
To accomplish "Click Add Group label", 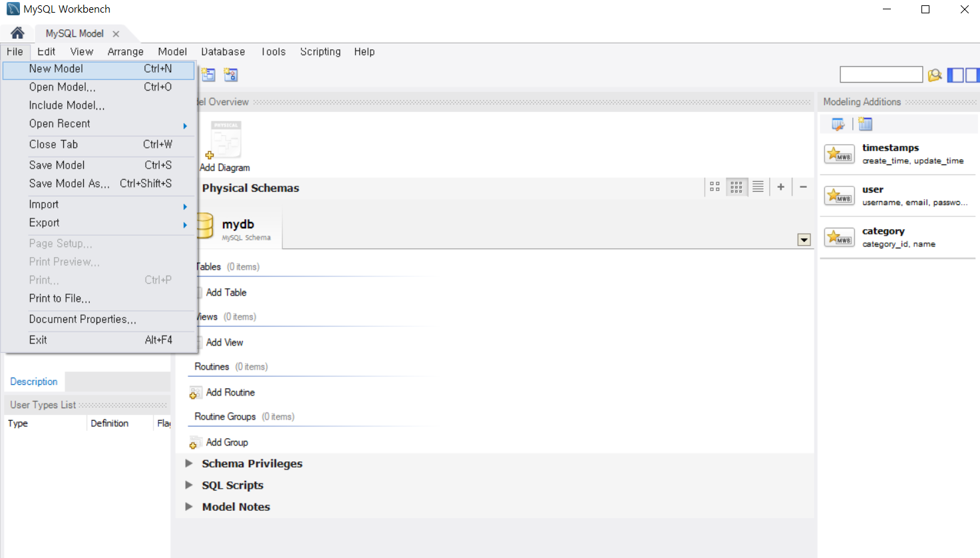I will 227,442.
